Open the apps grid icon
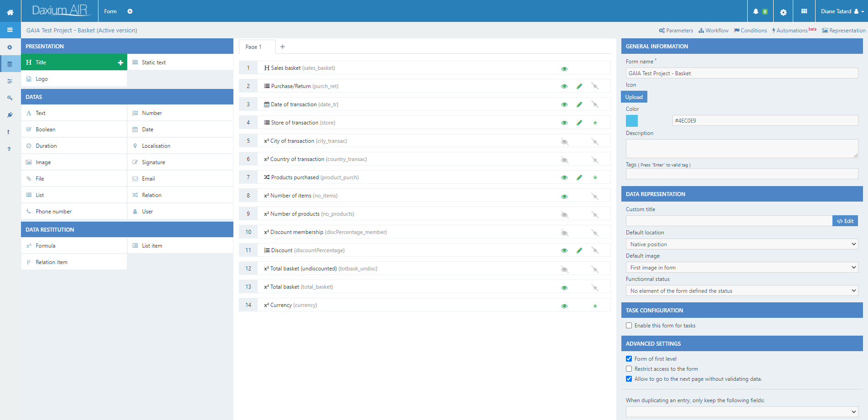The width and height of the screenshot is (868, 420). pos(804,11)
